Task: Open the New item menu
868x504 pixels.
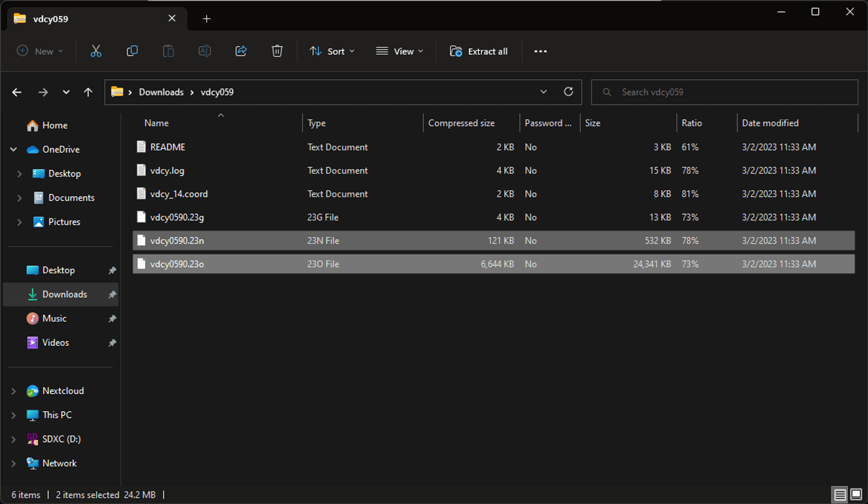Action: click(x=39, y=51)
